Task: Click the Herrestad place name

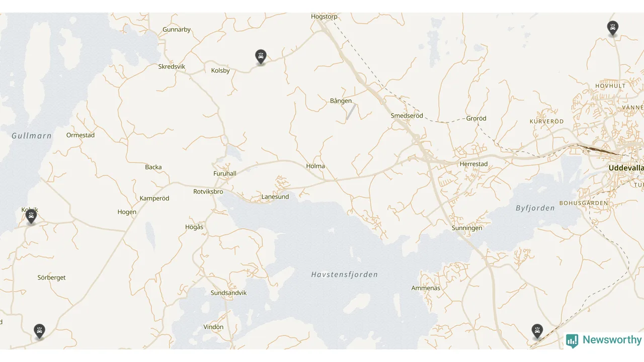Action: click(473, 164)
